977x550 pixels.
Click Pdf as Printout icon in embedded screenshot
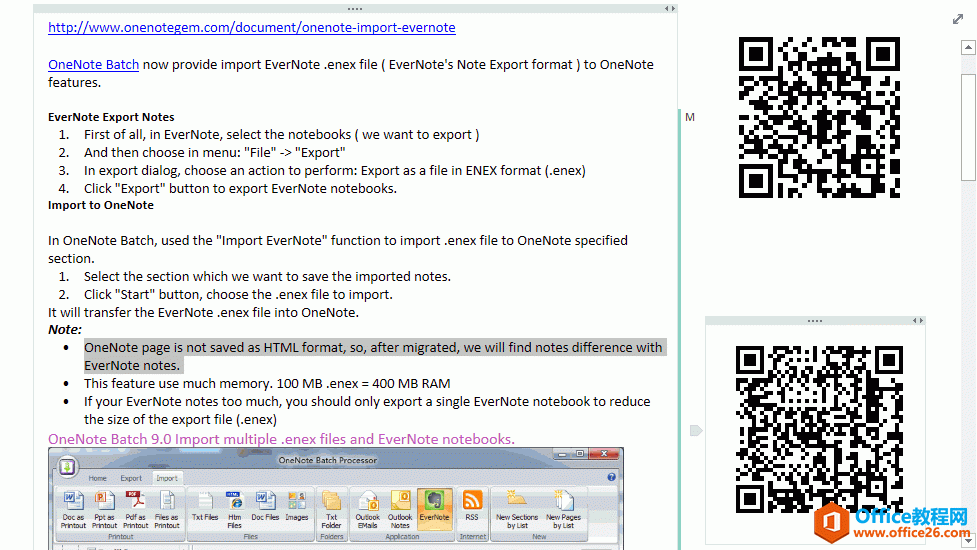tap(135, 510)
